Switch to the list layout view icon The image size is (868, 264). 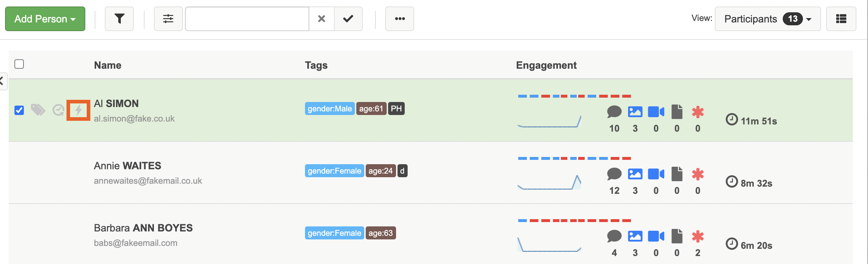point(841,19)
